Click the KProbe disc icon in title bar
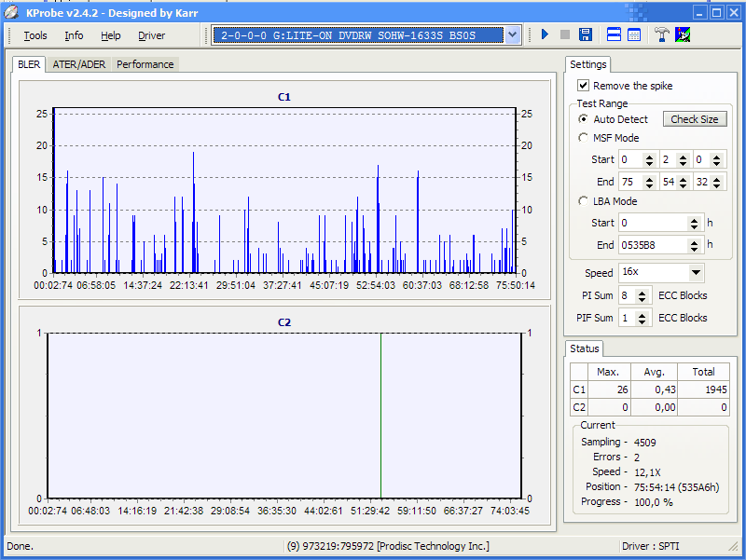The image size is (746, 560). coord(11,12)
